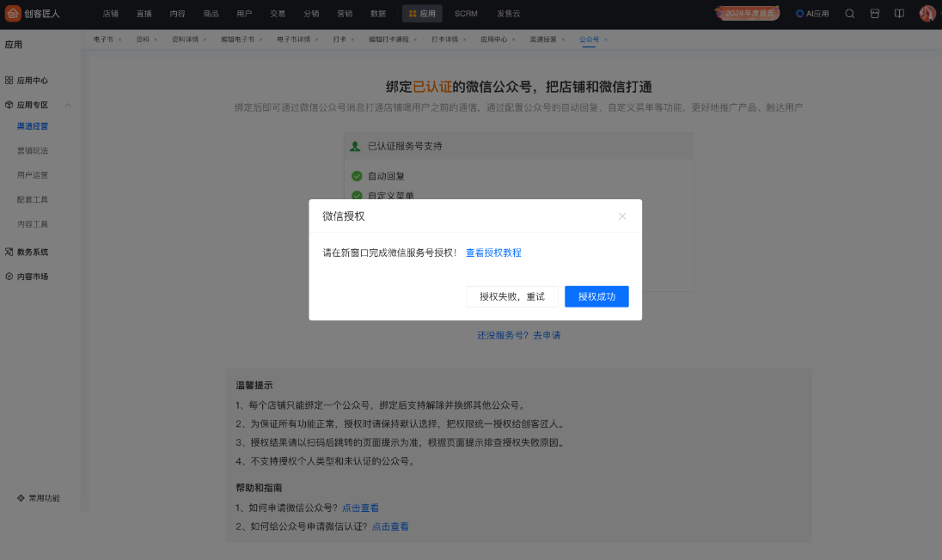
Task: Click the 还没服务号? 去申请 link
Action: (518, 335)
